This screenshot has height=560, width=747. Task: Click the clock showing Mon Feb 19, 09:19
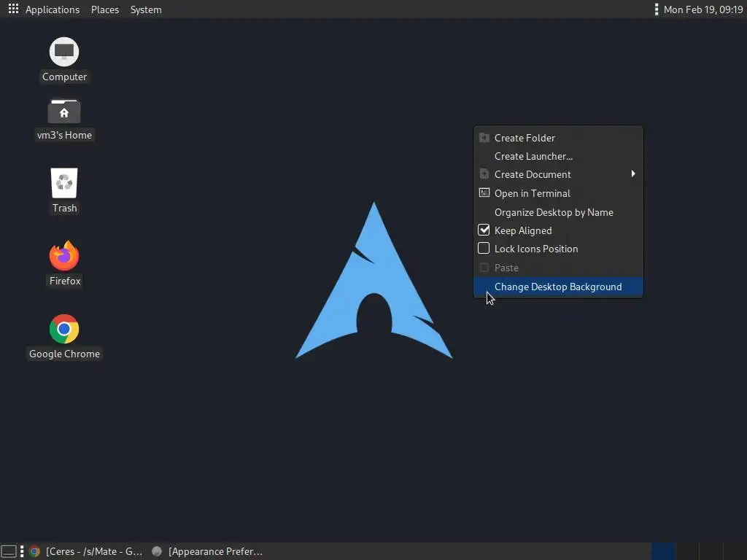pos(703,9)
